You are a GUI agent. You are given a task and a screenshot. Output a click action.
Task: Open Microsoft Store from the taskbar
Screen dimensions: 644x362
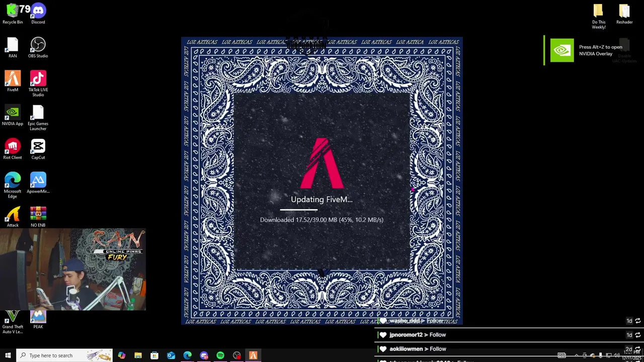tap(154, 355)
